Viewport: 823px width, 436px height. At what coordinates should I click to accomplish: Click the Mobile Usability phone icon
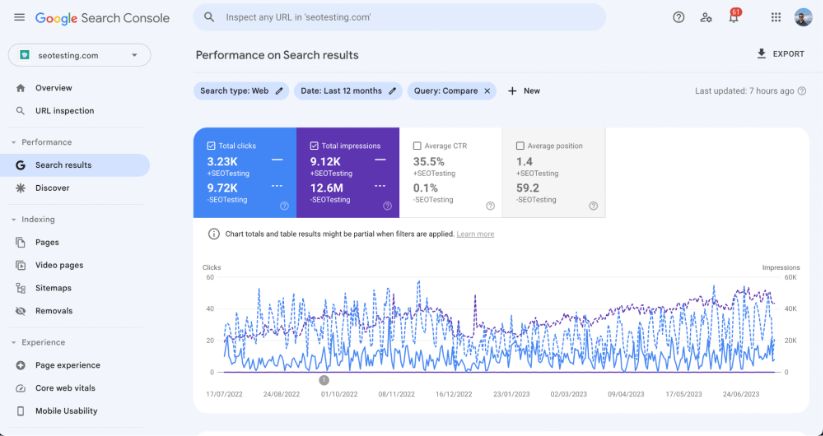click(x=20, y=411)
